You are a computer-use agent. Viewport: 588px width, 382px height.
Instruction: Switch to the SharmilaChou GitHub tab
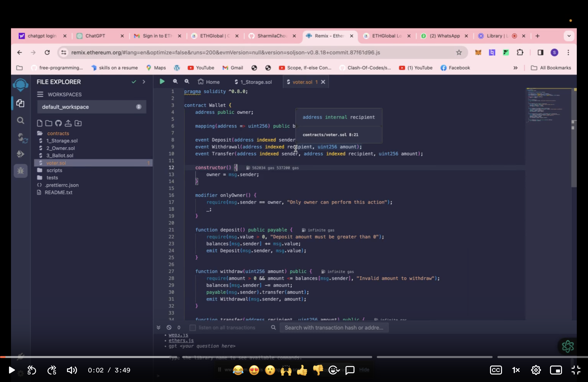point(272,36)
